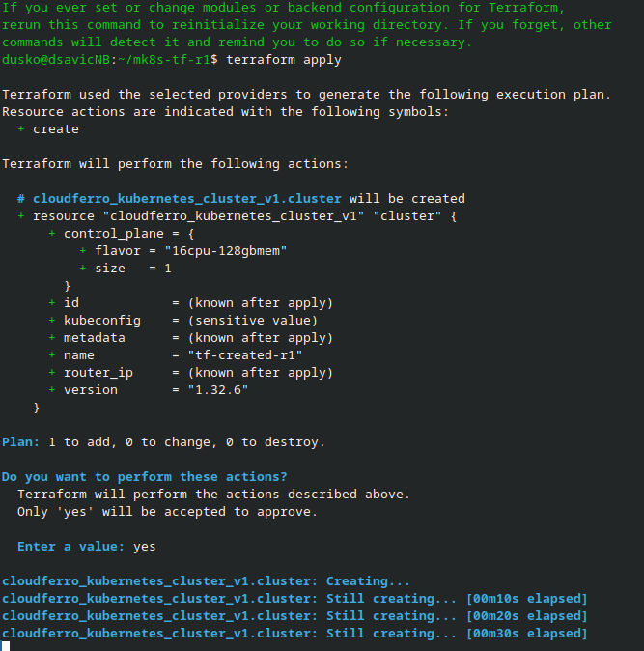The height and width of the screenshot is (651, 644).
Task: Click 'Do you want to perform these actions?'
Action: coord(145,477)
